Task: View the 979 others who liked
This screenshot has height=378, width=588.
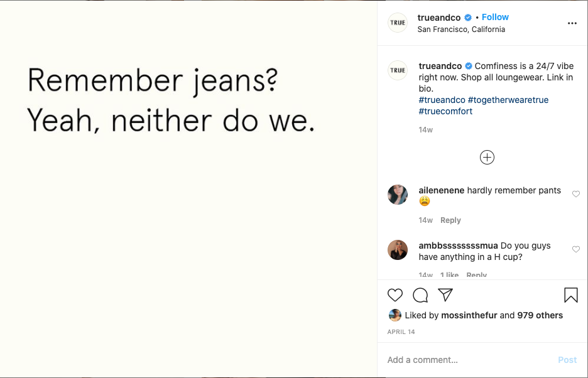Action: 540,315
